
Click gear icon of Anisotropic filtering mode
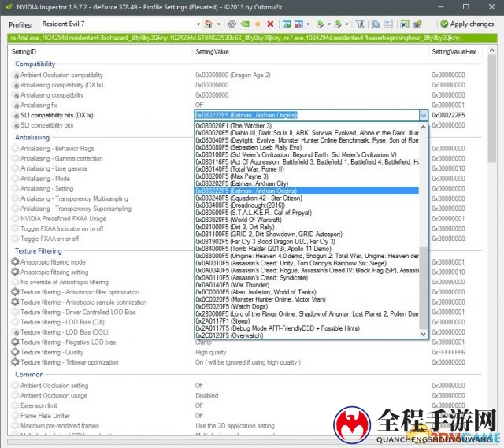point(15,262)
